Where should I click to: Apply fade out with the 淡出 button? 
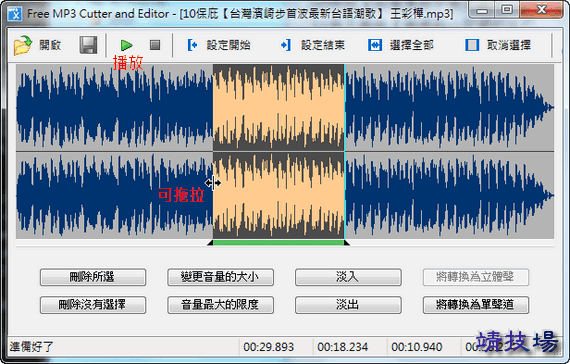coord(348,304)
